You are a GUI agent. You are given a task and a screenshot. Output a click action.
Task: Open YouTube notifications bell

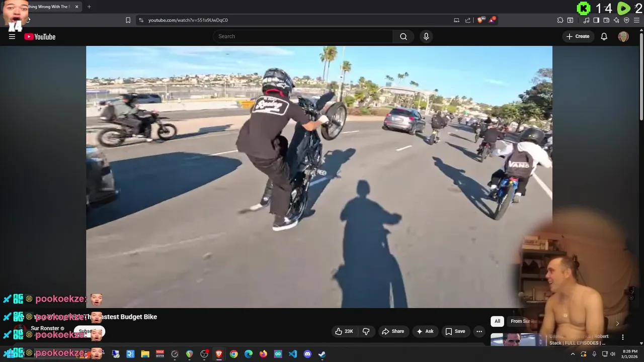[x=604, y=36]
